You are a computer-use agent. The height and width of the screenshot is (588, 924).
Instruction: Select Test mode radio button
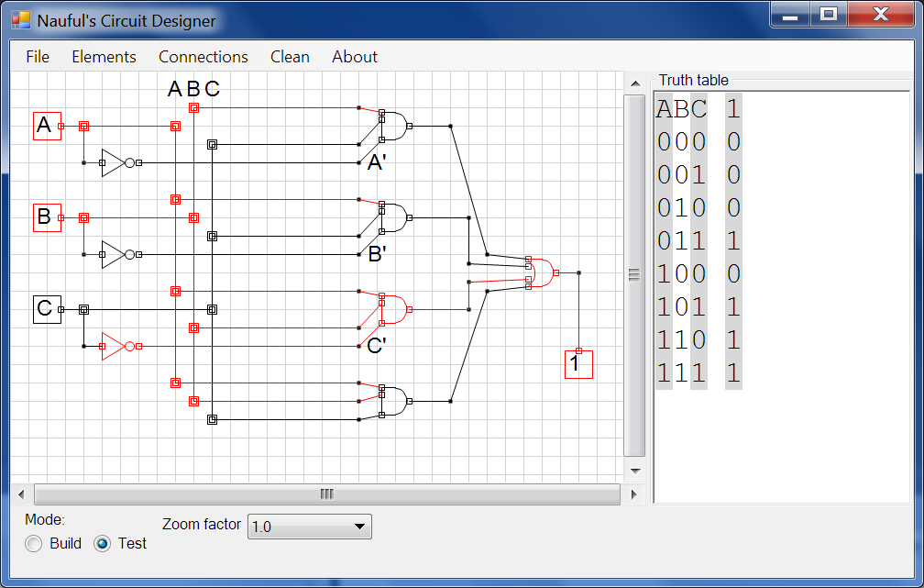point(102,544)
